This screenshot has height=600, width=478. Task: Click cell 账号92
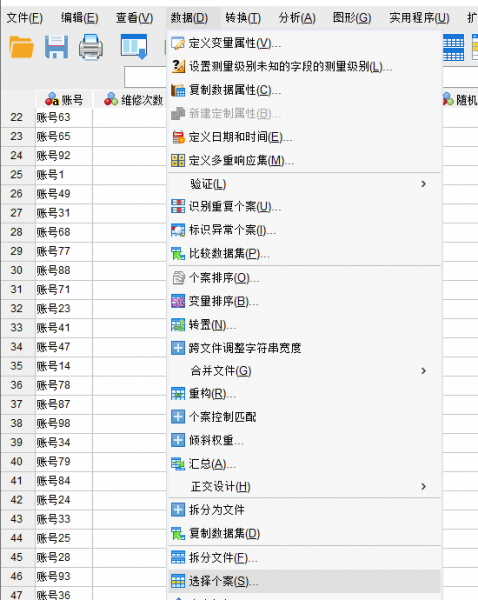64,155
